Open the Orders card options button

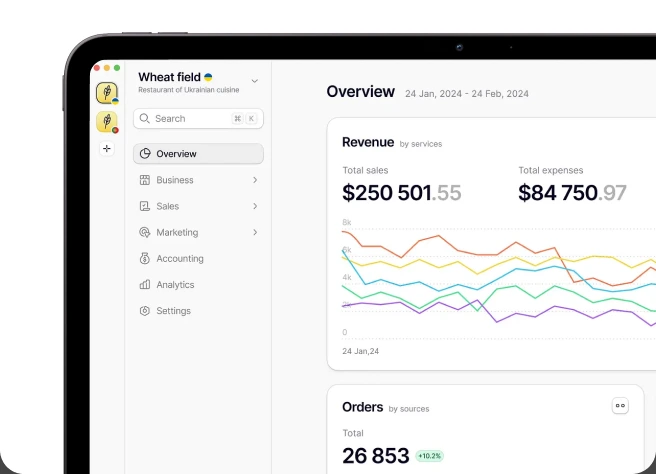point(620,406)
